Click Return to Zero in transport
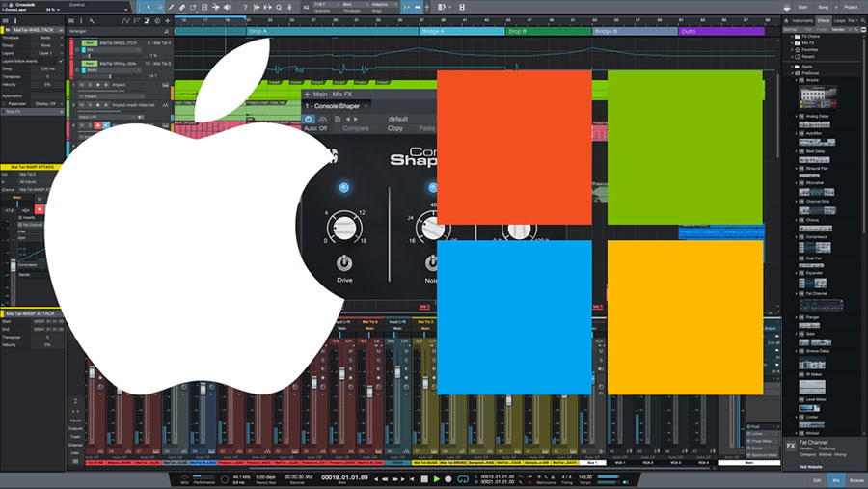 tap(411, 479)
